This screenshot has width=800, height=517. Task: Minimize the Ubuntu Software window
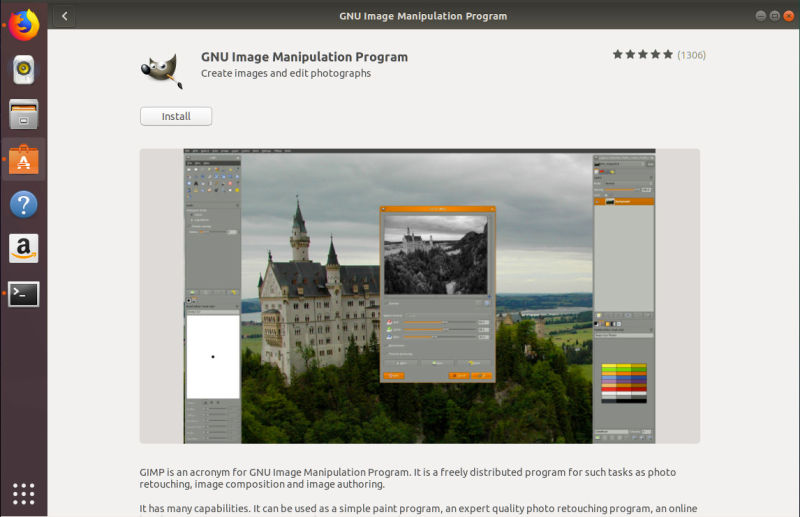pos(760,16)
